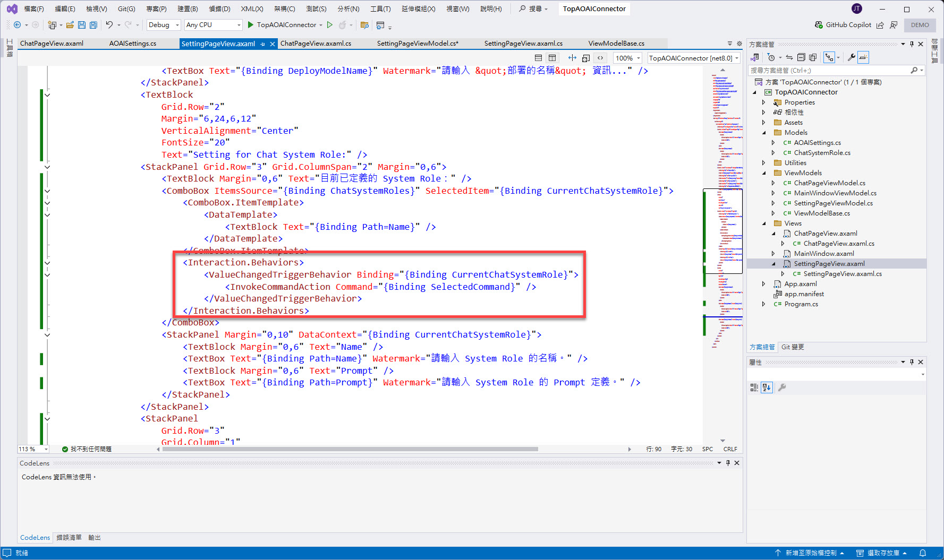The height and width of the screenshot is (560, 944).
Task: Save the current file with the Save icon
Action: pyautogui.click(x=82, y=25)
